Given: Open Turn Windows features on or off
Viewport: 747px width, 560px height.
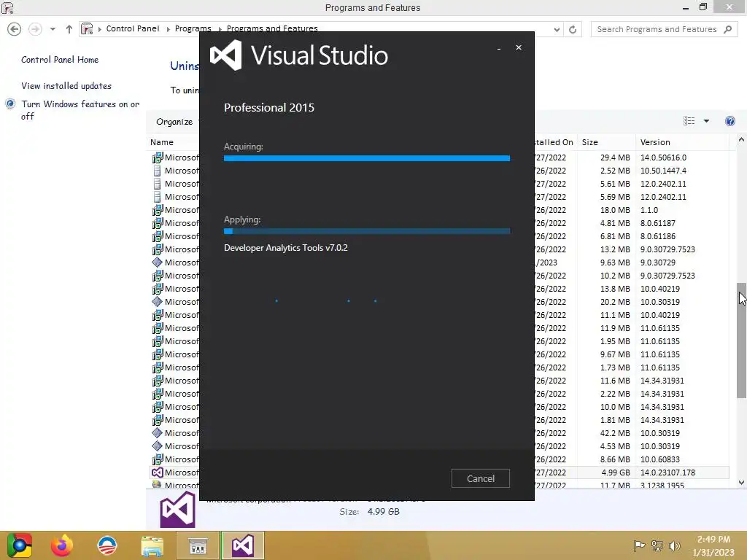Looking at the screenshot, I should pos(80,110).
